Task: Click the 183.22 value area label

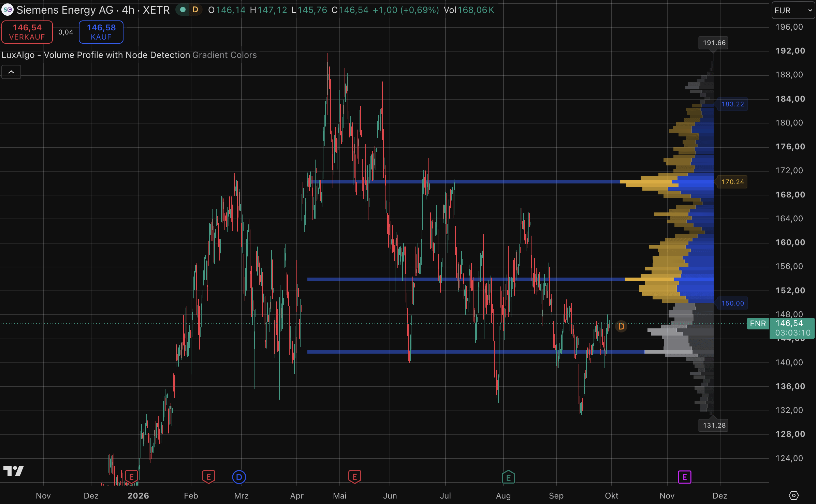Action: 732,104
